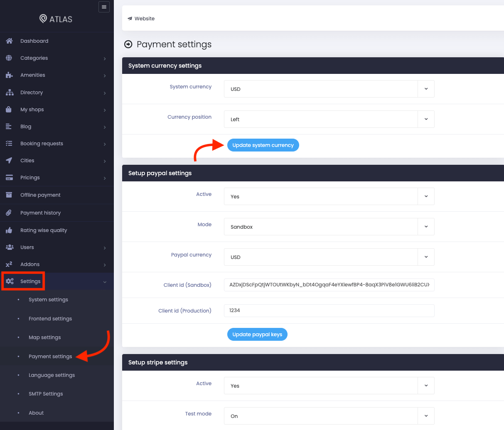Screen dimensions: 504x430
Task: Open the PayPal Mode dropdown
Action: pos(329,227)
